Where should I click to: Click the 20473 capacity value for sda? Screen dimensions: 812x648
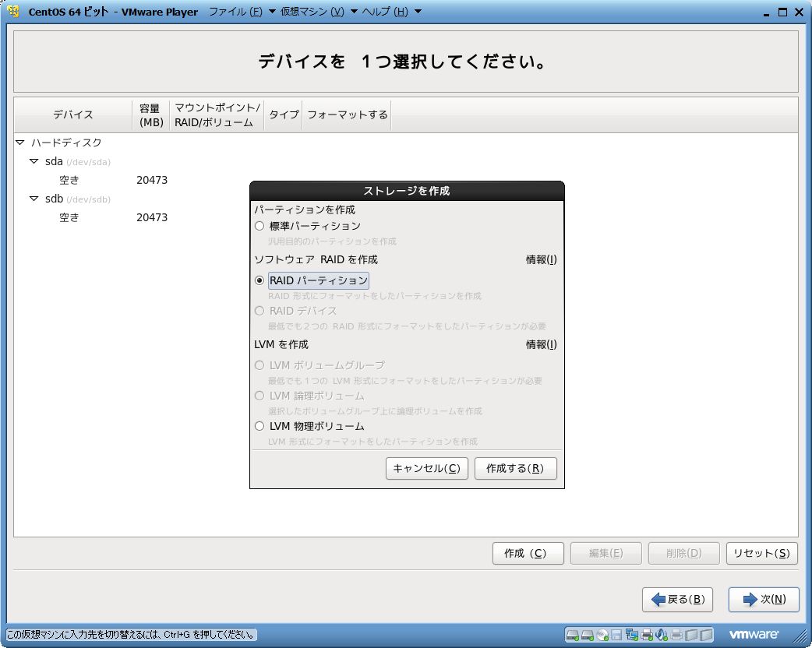point(152,180)
